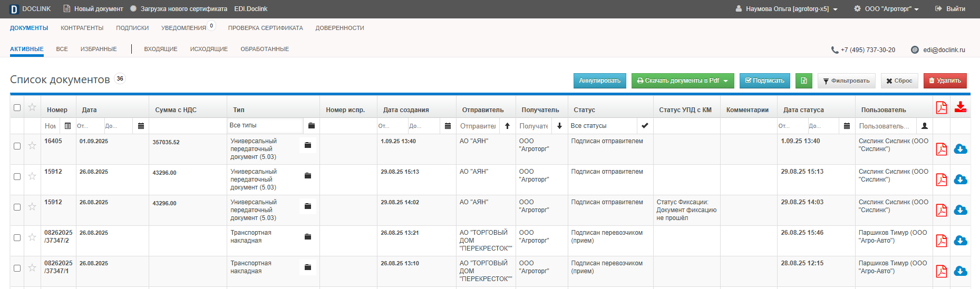
Task: Switch to the ОБРАБОТАННЫЕ tab
Action: click(265, 49)
